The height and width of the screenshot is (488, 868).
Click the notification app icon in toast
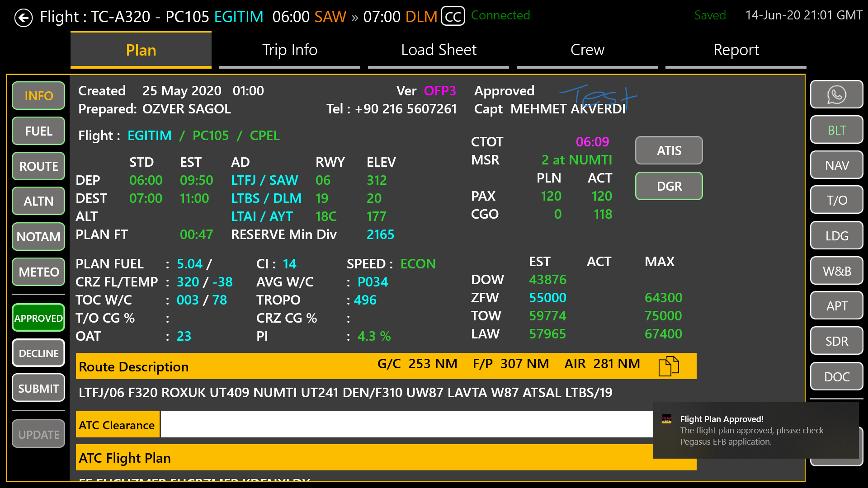pyautogui.click(x=667, y=419)
